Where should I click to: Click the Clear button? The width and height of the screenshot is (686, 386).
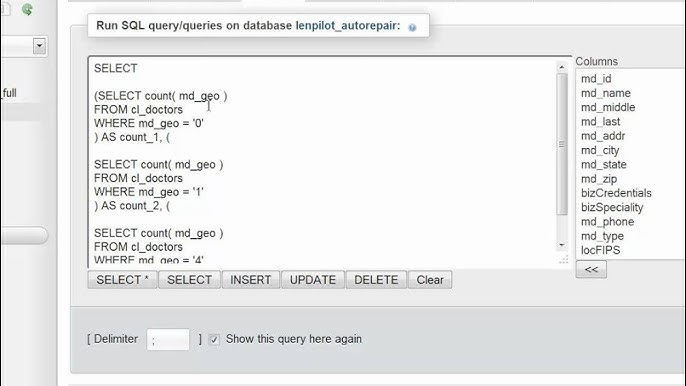pyautogui.click(x=430, y=280)
